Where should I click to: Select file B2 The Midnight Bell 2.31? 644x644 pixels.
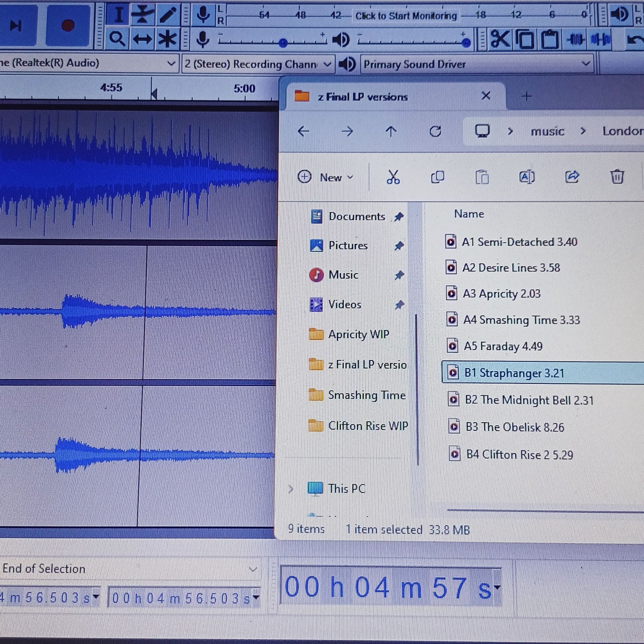tap(521, 400)
